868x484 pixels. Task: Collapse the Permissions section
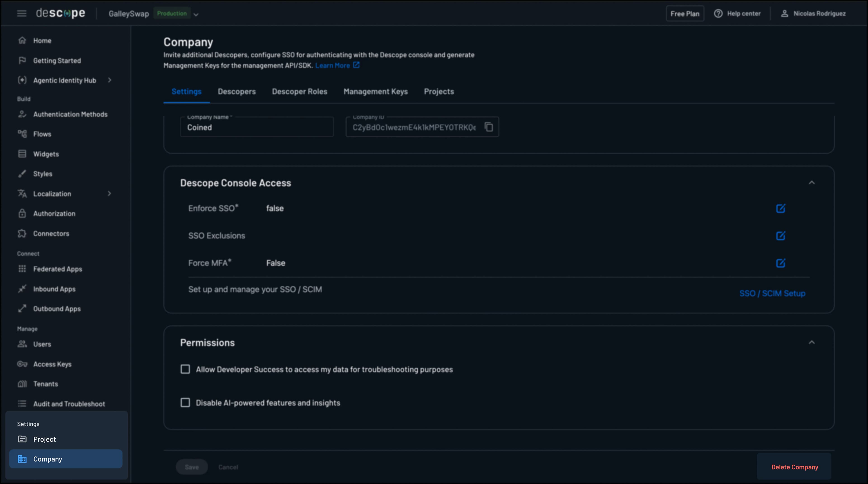(x=811, y=343)
